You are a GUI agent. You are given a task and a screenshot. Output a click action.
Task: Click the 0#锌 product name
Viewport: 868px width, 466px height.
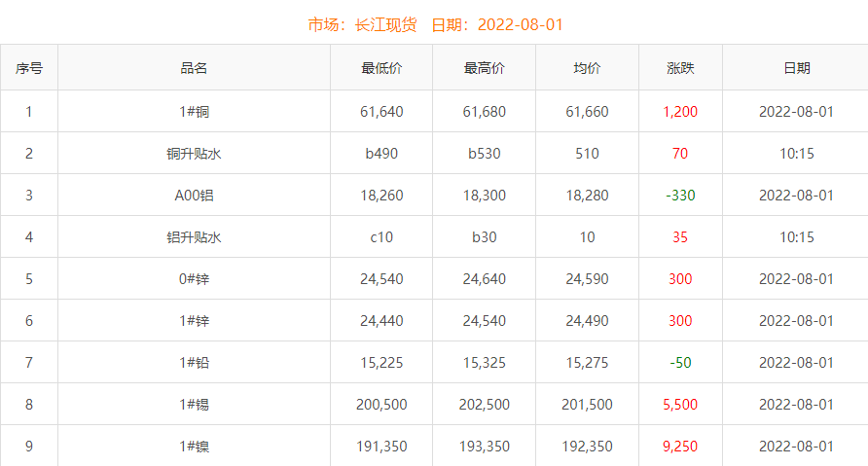194,279
